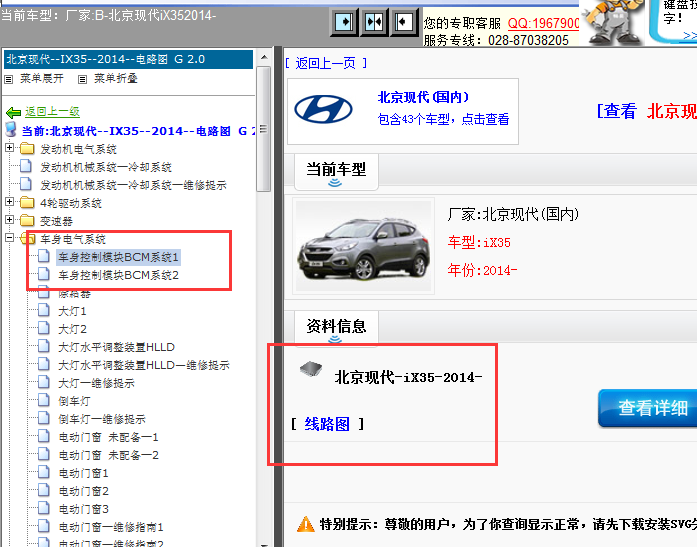Click the 北京现代--IX35--2014--电路图 G 2.0 header
The width and height of the screenshot is (697, 547).
pos(128,59)
